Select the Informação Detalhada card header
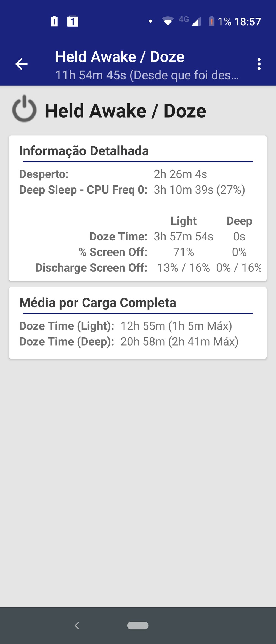Image resolution: width=276 pixels, height=644 pixels. pyautogui.click(x=84, y=151)
